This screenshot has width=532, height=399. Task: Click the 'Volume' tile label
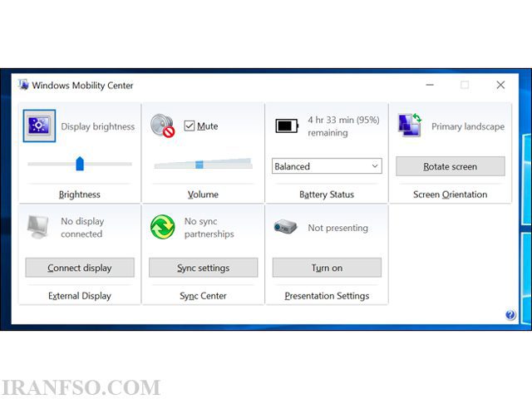point(203,195)
